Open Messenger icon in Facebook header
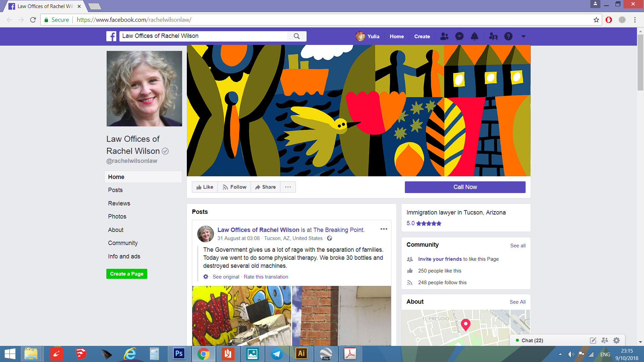This screenshot has width=644, height=362. (x=459, y=36)
